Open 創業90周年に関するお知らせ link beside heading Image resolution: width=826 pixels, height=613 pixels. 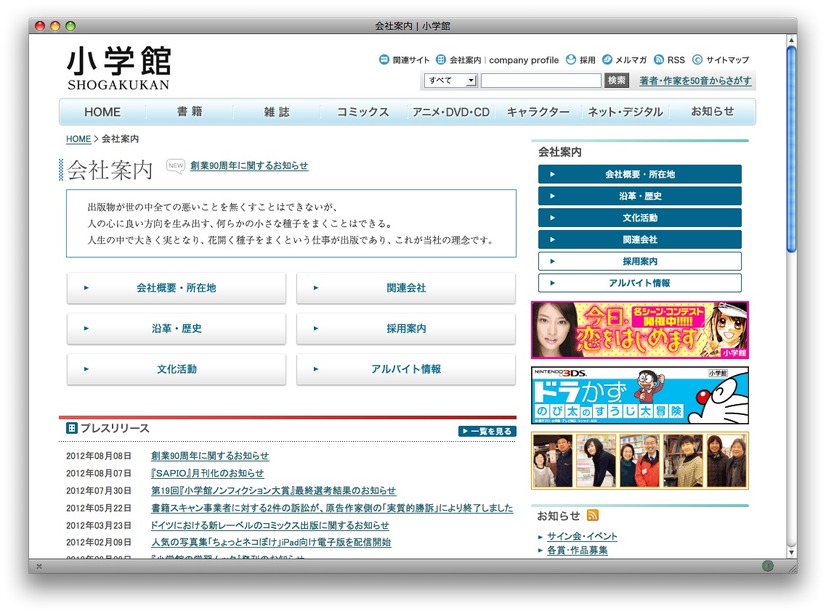point(249,165)
